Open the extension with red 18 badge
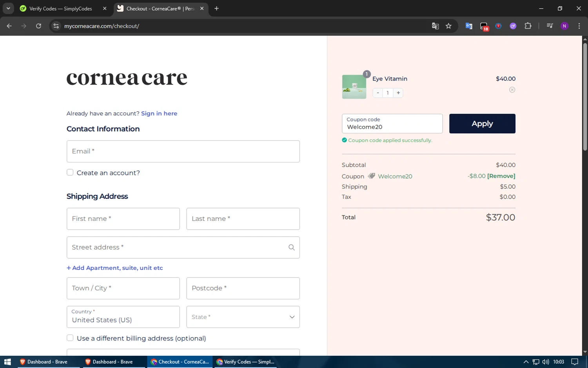Viewport: 588px width, 368px height. [484, 26]
